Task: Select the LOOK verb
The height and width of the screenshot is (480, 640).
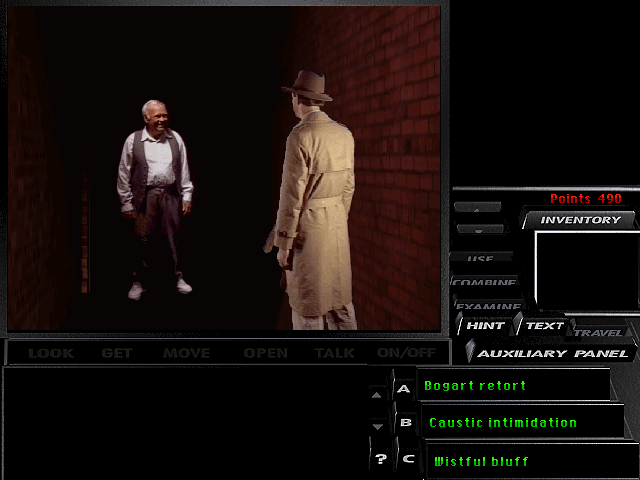Action: [x=51, y=353]
